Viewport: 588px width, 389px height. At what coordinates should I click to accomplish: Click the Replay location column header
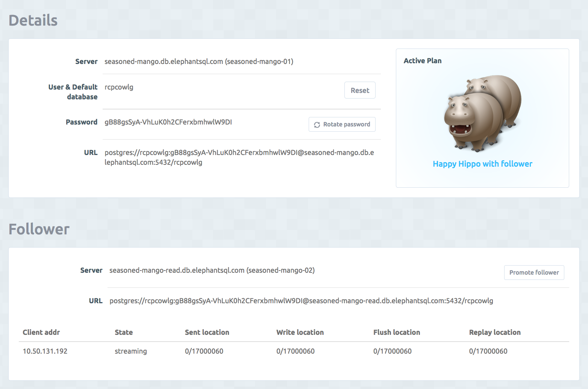(494, 332)
